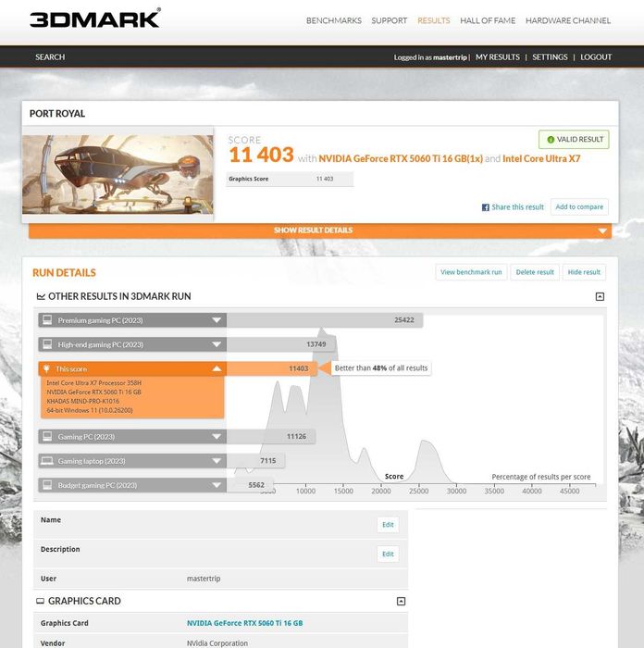The image size is (644, 648).
Task: Click the chart icon beside Other Results heading
Action: (41, 296)
